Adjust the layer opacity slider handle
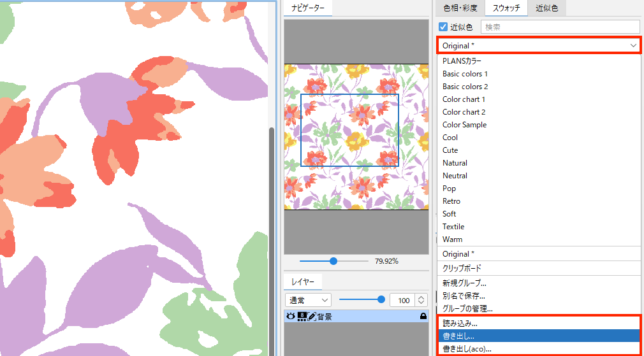The image size is (644, 356). (381, 299)
